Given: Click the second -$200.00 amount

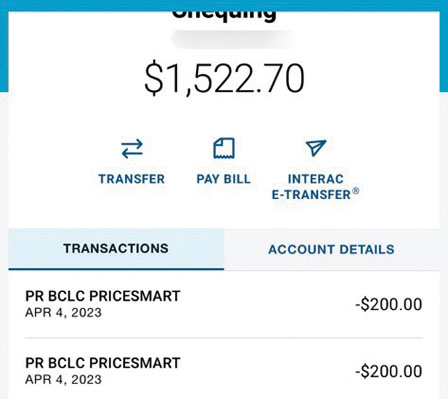Looking at the screenshot, I should click(389, 371).
